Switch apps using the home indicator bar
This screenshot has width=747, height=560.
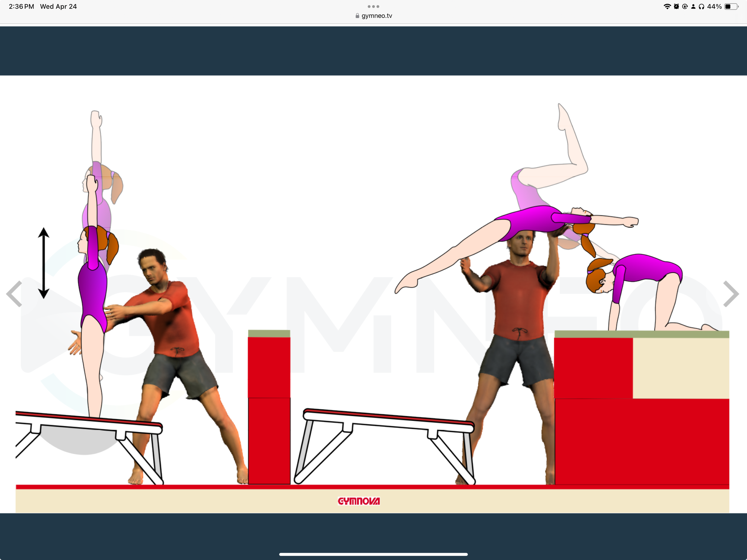[373, 554]
